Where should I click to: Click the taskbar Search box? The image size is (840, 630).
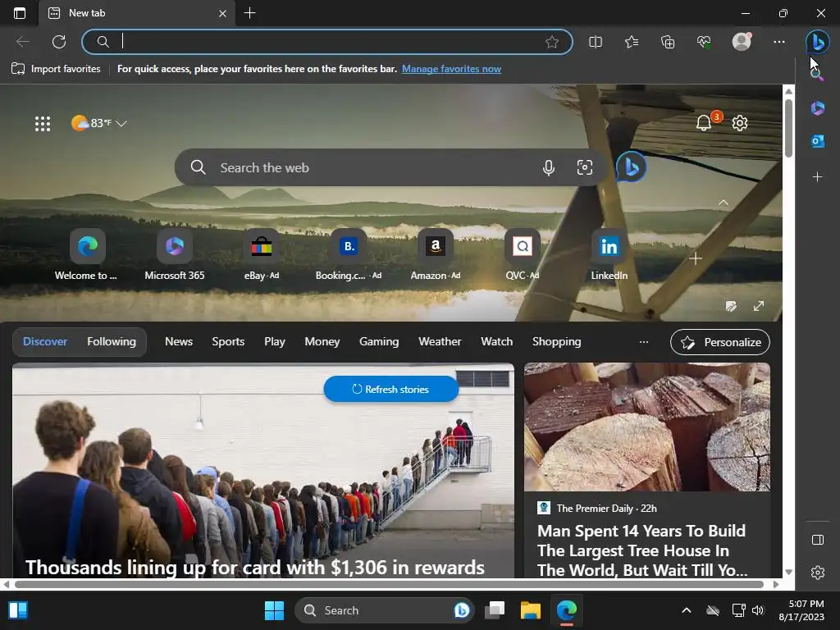[385, 610]
